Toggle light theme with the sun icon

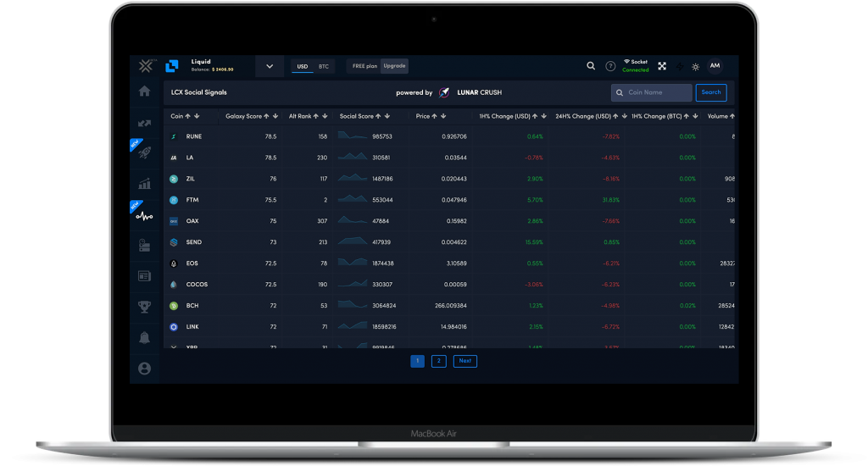[696, 67]
